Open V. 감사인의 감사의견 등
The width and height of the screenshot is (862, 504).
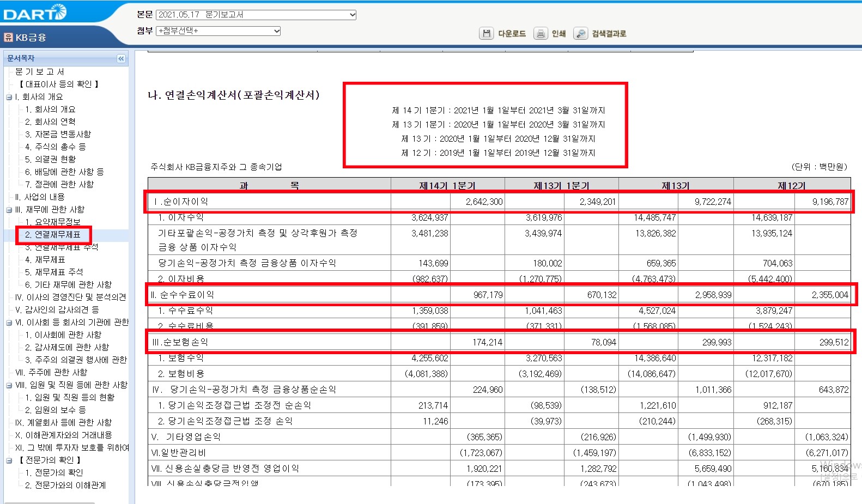(57, 309)
